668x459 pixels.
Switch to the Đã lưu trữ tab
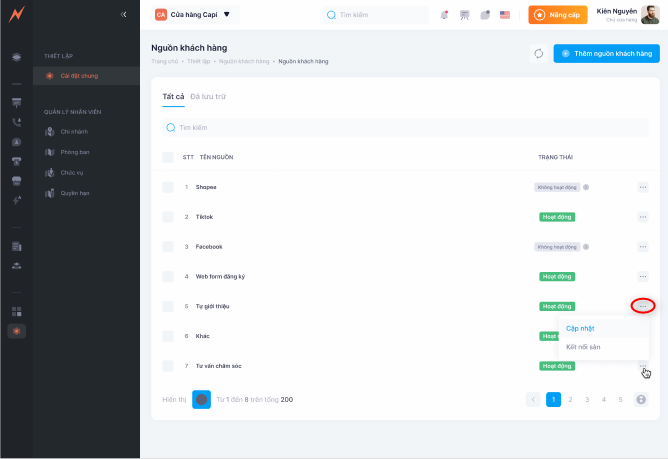pyautogui.click(x=207, y=96)
